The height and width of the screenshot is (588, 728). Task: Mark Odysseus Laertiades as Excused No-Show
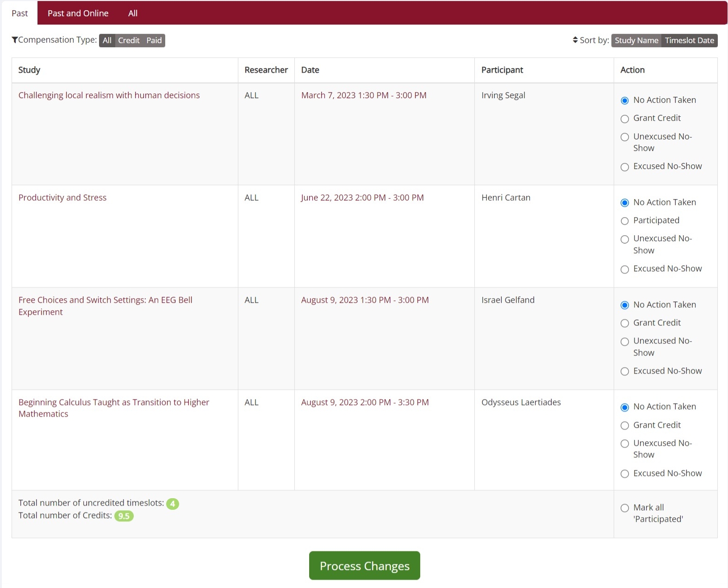[625, 474]
